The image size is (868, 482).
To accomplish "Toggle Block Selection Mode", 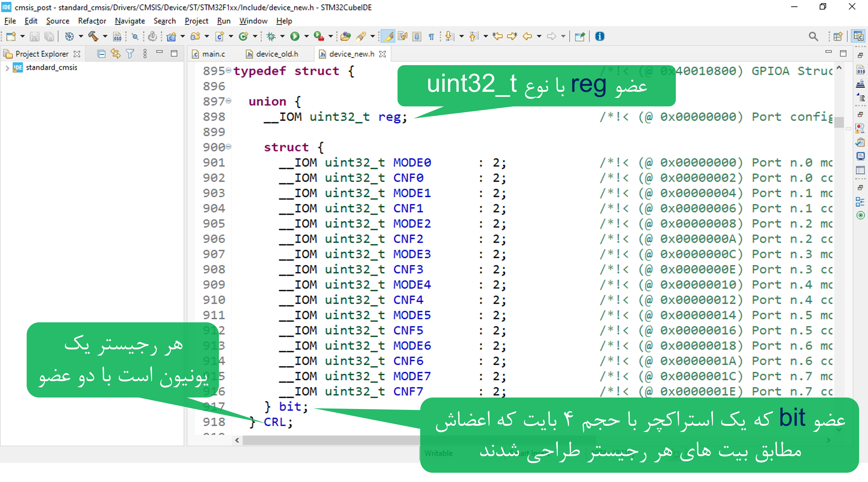I will pos(417,36).
